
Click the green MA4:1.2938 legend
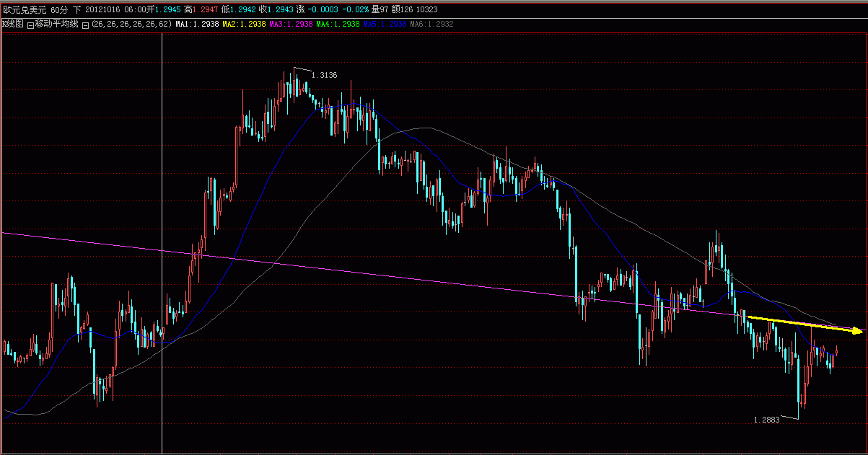pyautogui.click(x=338, y=25)
